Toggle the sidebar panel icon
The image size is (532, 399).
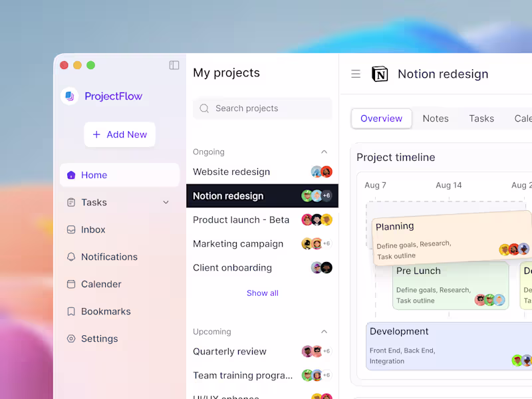click(174, 65)
